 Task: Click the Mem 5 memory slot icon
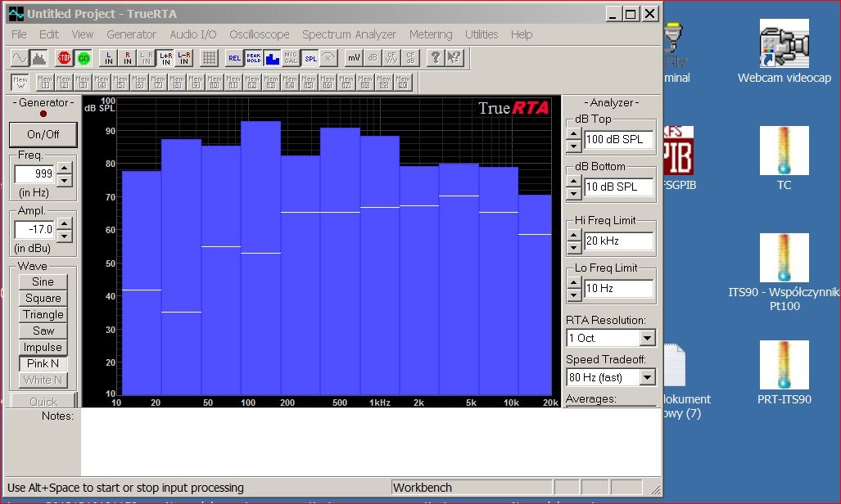point(120,83)
